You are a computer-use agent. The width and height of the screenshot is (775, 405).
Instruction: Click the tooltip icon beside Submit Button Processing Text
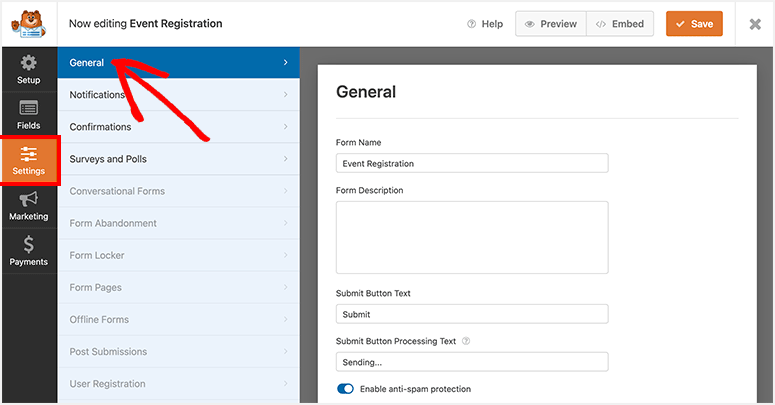click(466, 341)
